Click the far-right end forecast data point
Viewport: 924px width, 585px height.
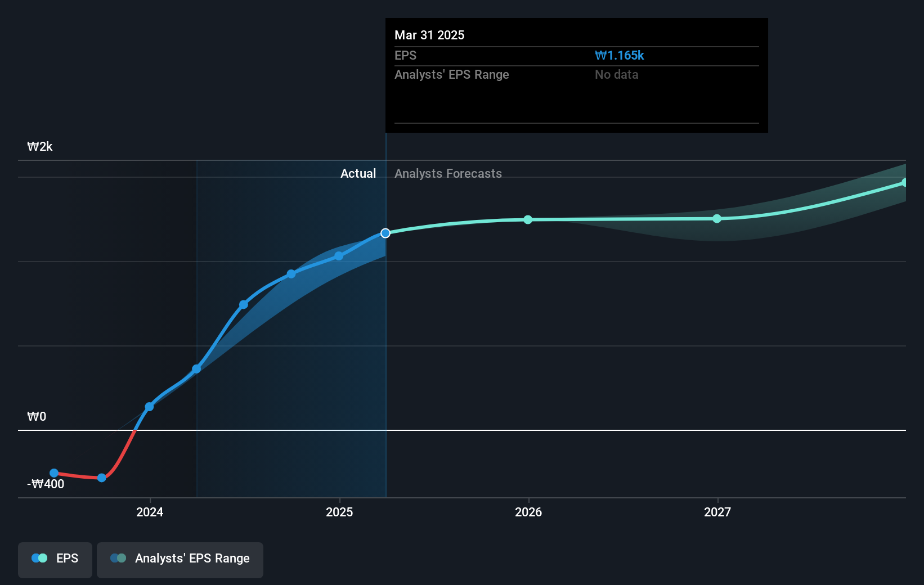point(904,182)
